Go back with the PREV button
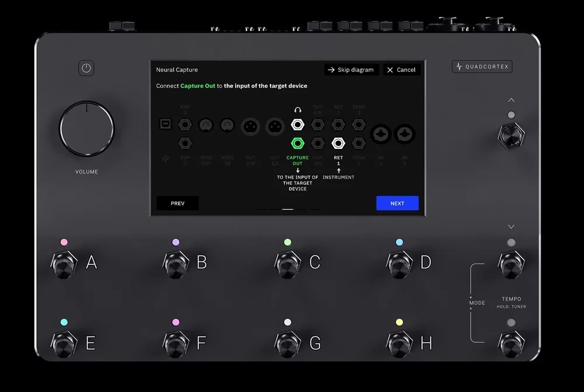The image size is (584, 392). click(x=177, y=203)
